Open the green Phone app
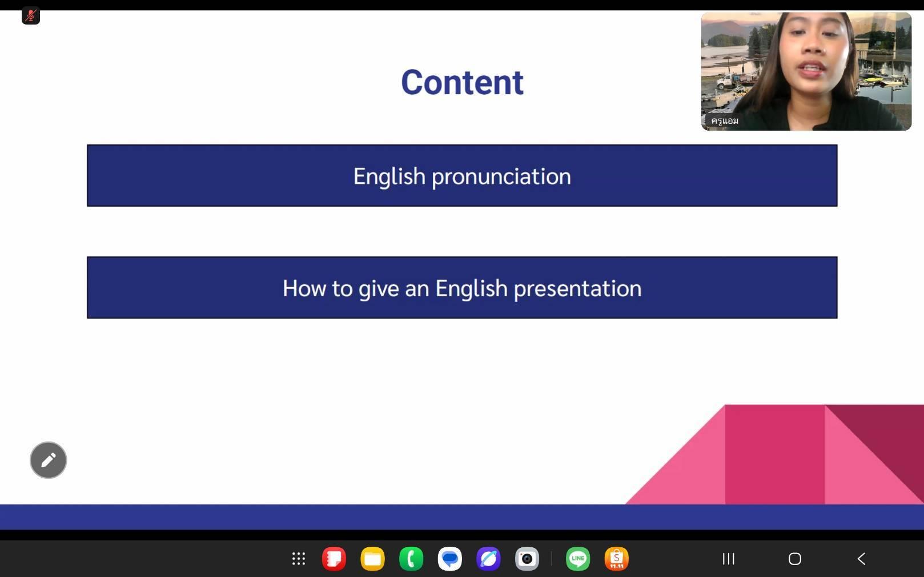The image size is (924, 577). (x=411, y=559)
